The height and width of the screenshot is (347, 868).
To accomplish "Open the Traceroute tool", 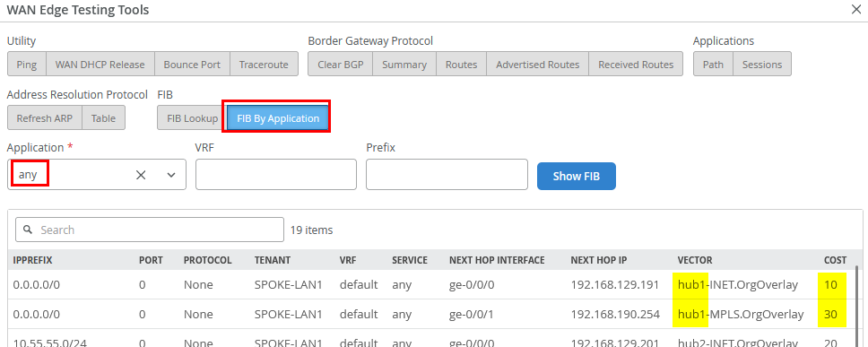I will [264, 65].
